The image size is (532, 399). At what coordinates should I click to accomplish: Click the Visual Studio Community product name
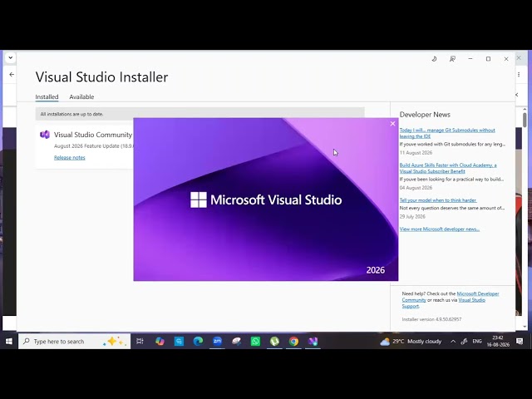click(x=93, y=135)
